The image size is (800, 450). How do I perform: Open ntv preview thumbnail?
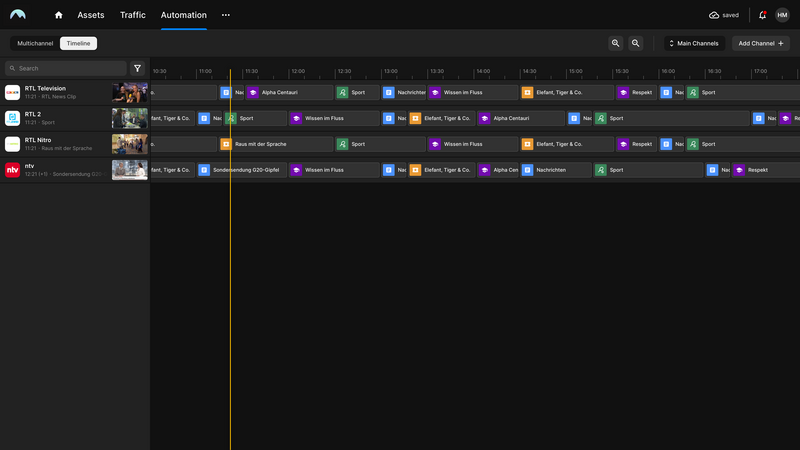[x=130, y=170]
